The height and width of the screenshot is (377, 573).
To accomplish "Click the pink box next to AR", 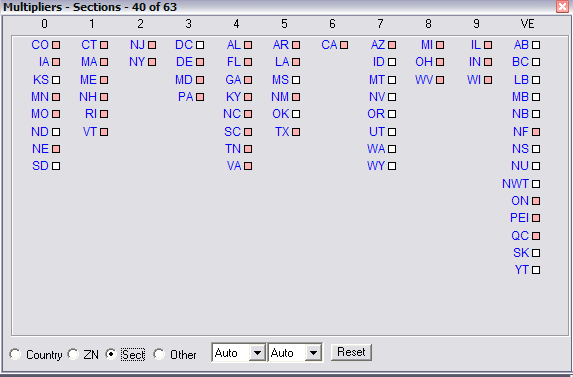I will point(296,45).
